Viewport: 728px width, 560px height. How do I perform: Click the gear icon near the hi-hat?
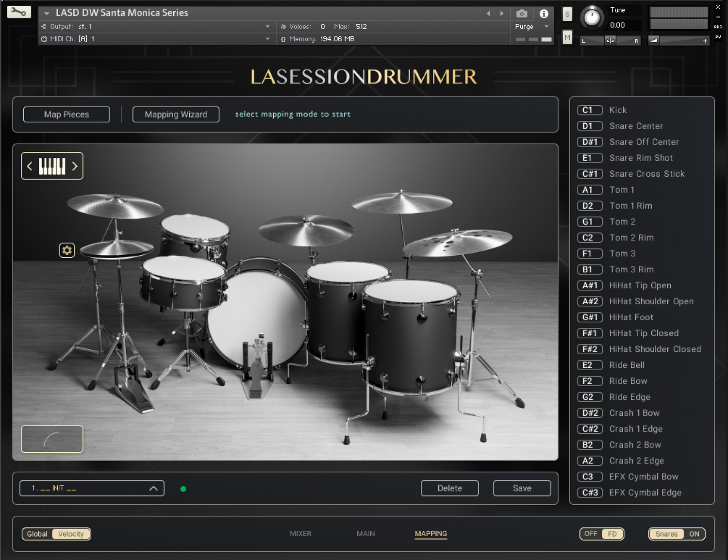click(x=67, y=250)
